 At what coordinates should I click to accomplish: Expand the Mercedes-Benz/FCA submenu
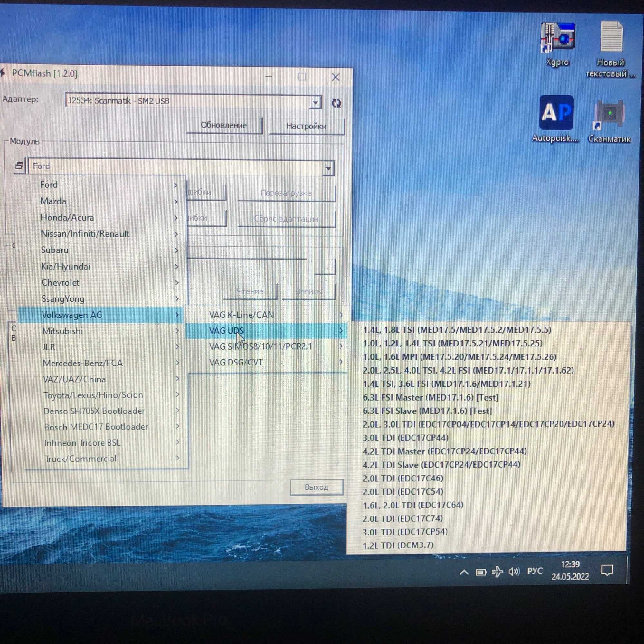click(x=102, y=363)
